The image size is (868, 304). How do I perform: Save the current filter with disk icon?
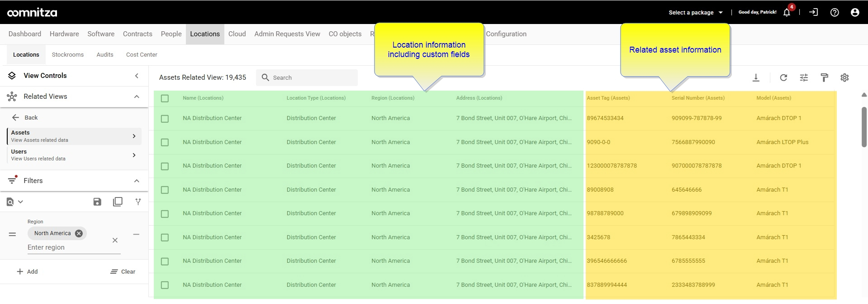tap(97, 202)
